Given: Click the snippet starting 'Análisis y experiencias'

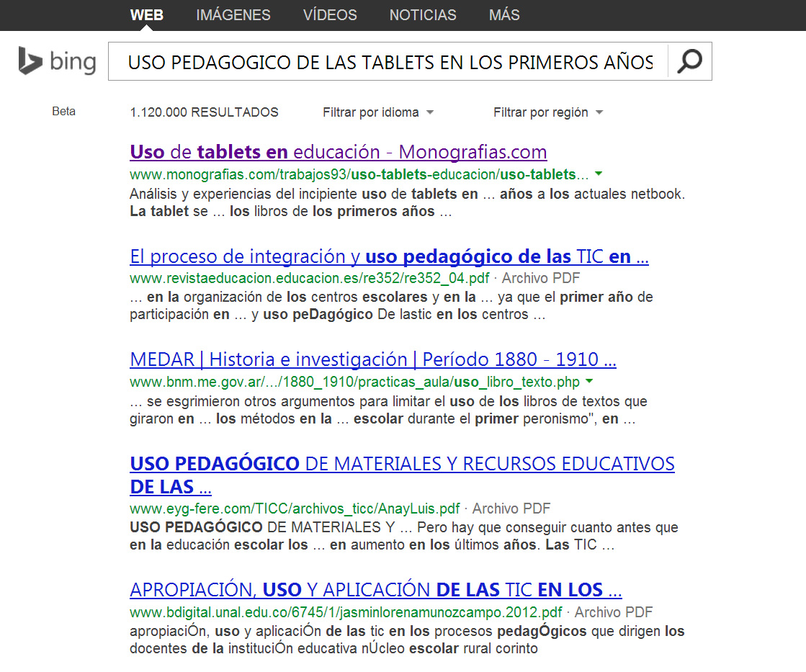Looking at the screenshot, I should (407, 202).
